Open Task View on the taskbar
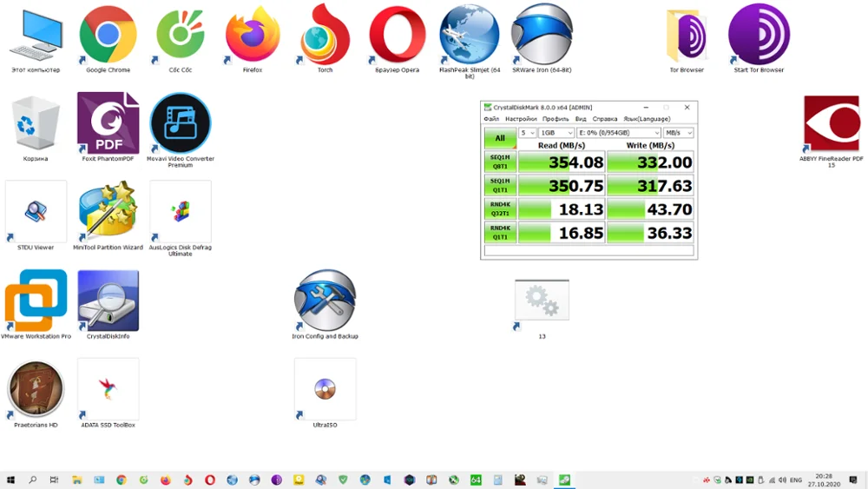868x489 pixels. click(54, 480)
